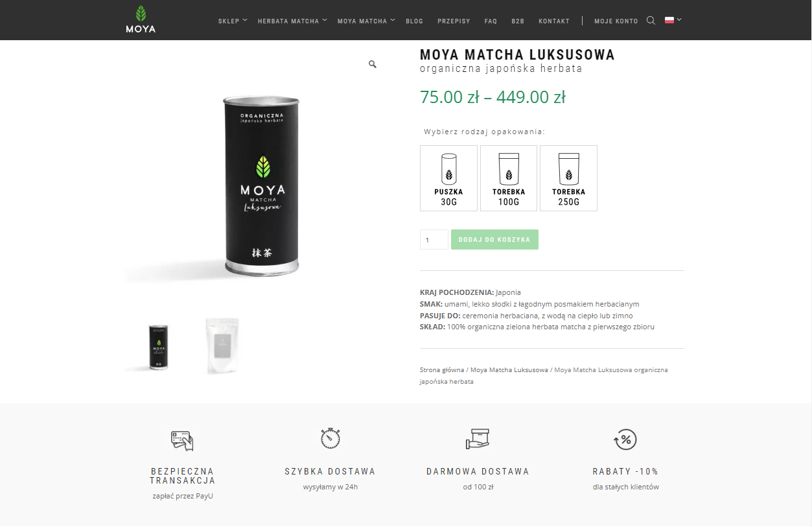Screen dimensions: 812x527
Task: Click the quantity input field
Action: 434,239
